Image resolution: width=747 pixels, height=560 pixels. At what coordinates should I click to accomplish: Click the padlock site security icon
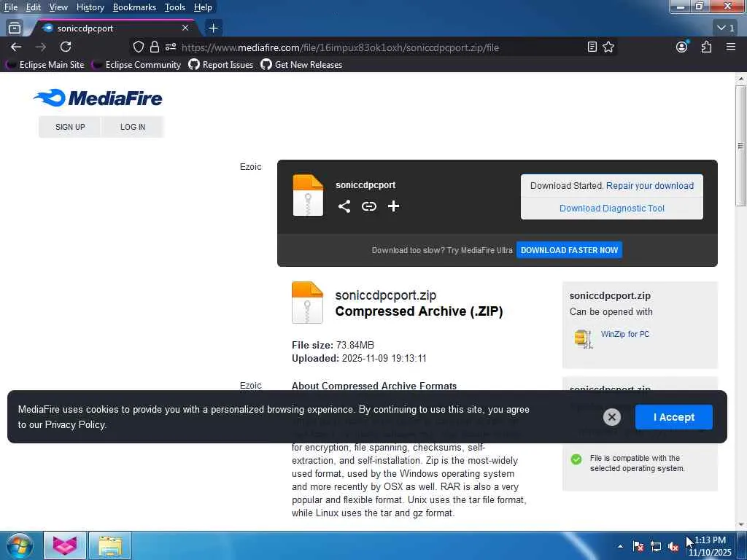coord(155,47)
